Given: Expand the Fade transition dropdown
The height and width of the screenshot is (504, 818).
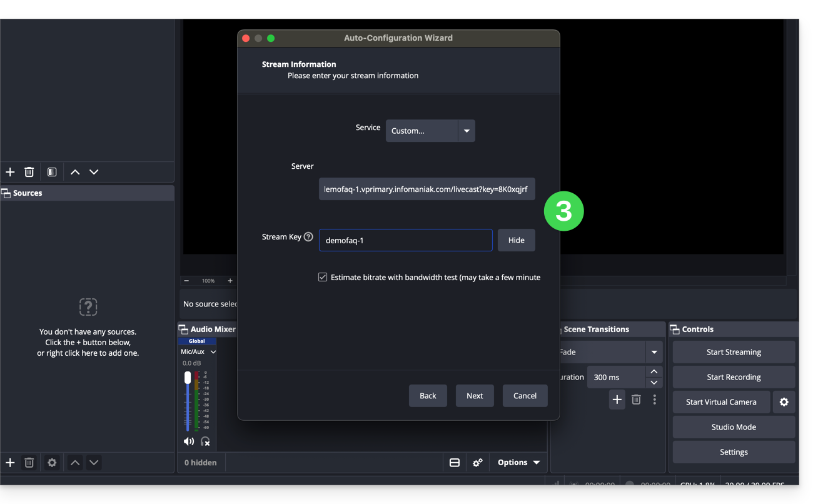Looking at the screenshot, I should 654,352.
